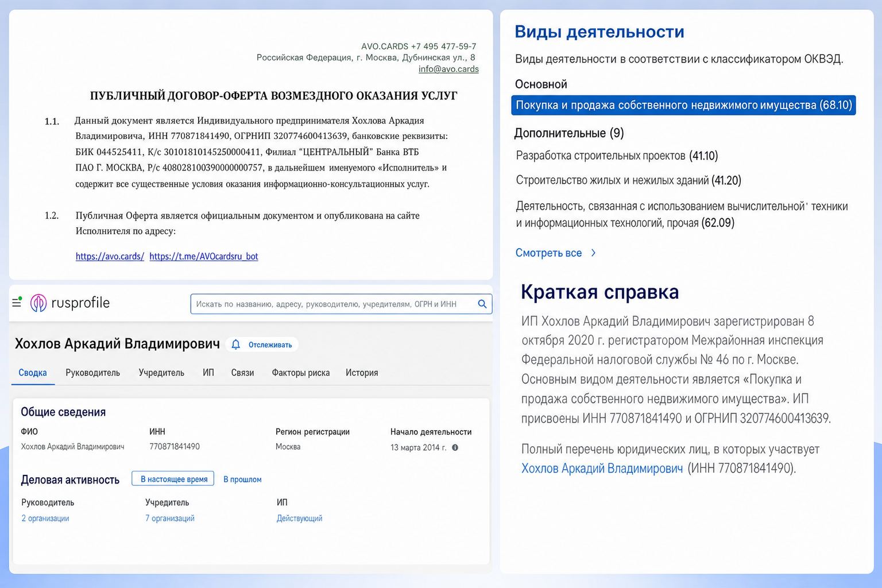Open the info@avo.cards email link
The height and width of the screenshot is (588, 882).
pyautogui.click(x=448, y=69)
